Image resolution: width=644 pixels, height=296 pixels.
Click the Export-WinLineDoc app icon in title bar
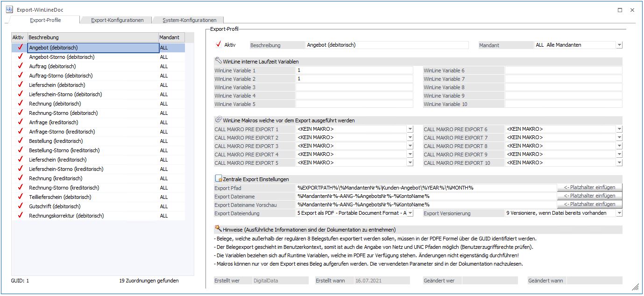point(9,9)
